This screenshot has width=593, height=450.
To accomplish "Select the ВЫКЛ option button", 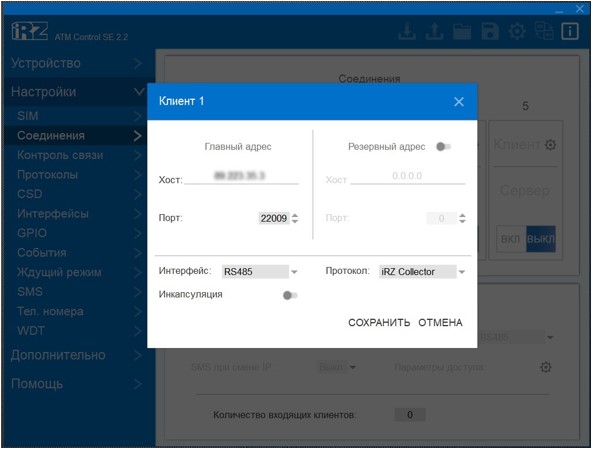I will pyautogui.click(x=541, y=239).
